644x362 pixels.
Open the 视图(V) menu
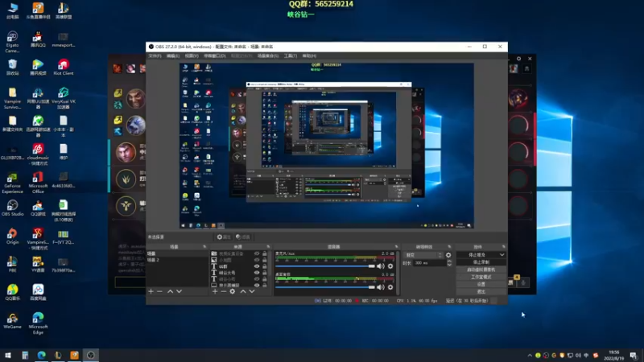coord(192,56)
